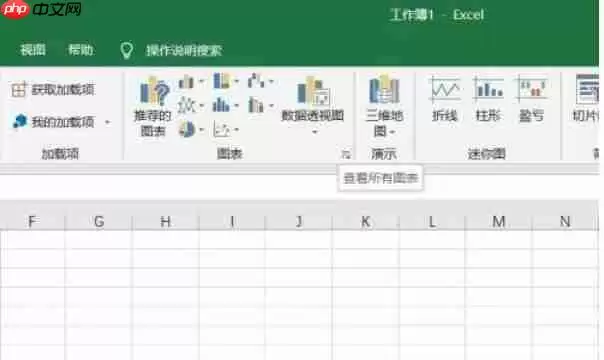Select column J header

click(x=299, y=221)
